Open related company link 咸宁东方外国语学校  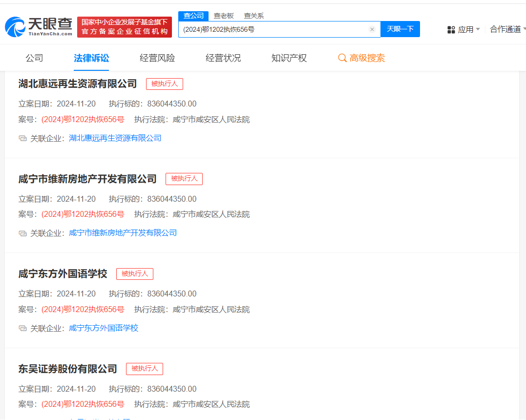click(x=104, y=328)
